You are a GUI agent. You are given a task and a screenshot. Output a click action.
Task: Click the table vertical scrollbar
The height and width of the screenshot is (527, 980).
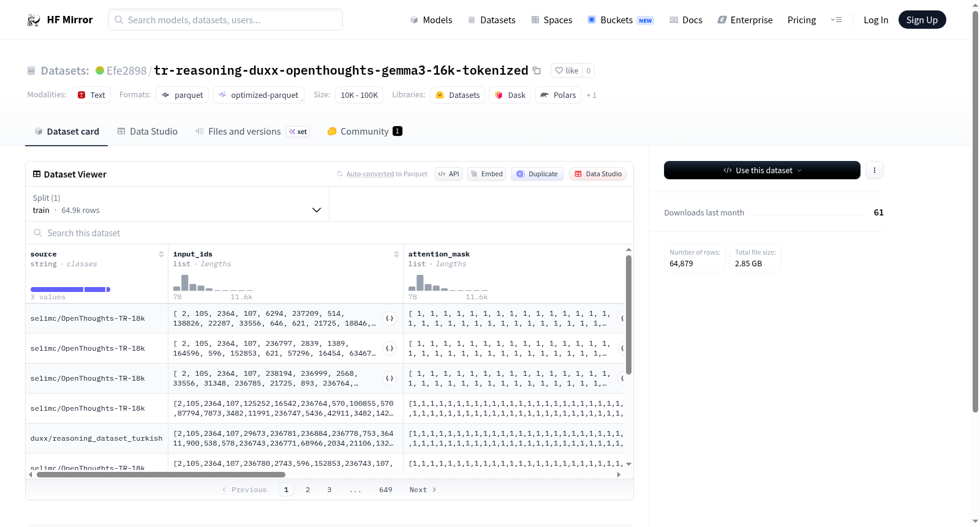click(x=628, y=315)
